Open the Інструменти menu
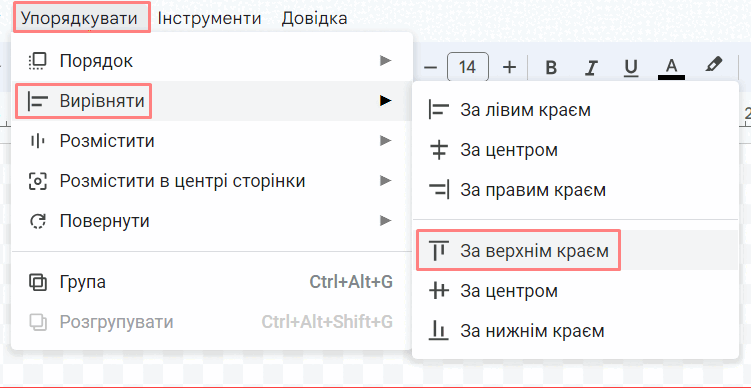The height and width of the screenshot is (388, 751). pos(209,18)
